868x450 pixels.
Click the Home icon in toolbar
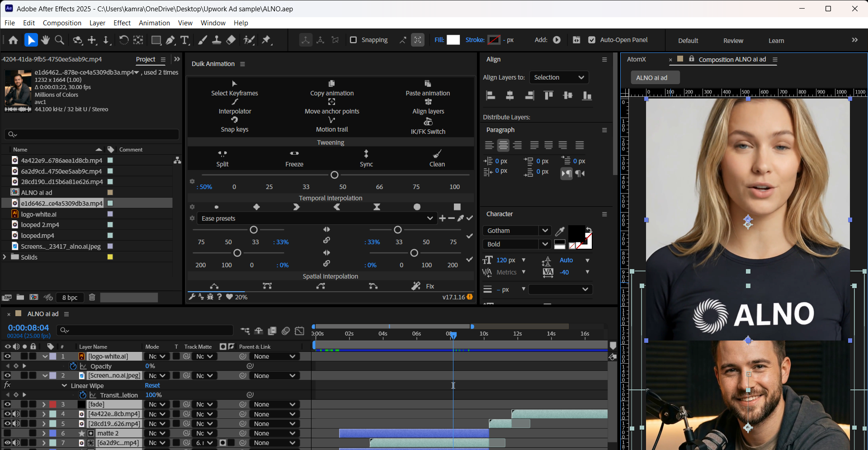click(13, 40)
